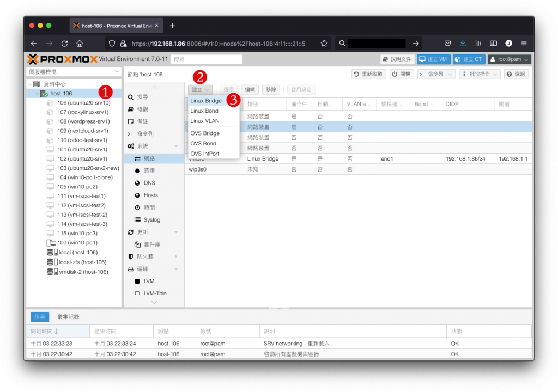The image size is (558, 392).
Task: Click the 建立 CT button
Action: (469, 59)
